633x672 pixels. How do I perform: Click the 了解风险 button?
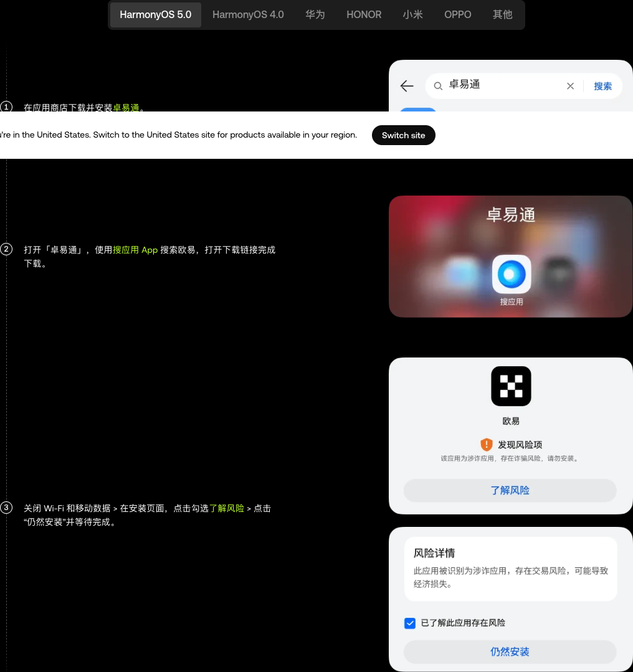(510, 490)
